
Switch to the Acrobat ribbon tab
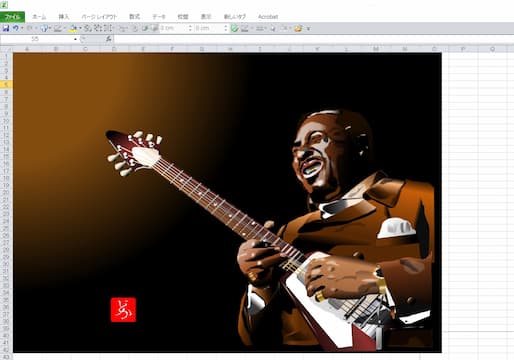tap(268, 17)
